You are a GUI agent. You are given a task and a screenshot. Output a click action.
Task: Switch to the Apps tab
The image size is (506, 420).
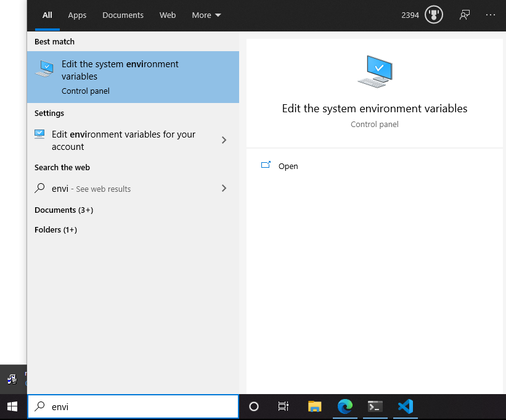coord(77,15)
